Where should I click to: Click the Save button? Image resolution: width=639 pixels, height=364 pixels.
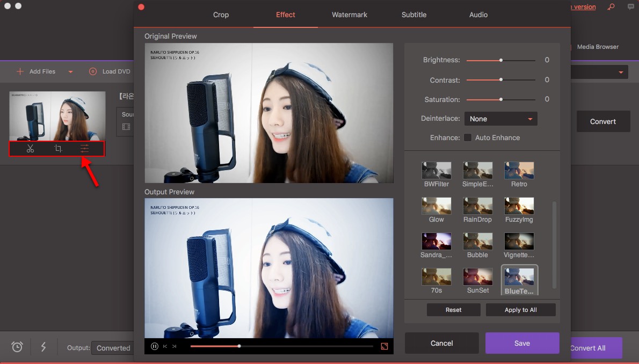coord(522,343)
